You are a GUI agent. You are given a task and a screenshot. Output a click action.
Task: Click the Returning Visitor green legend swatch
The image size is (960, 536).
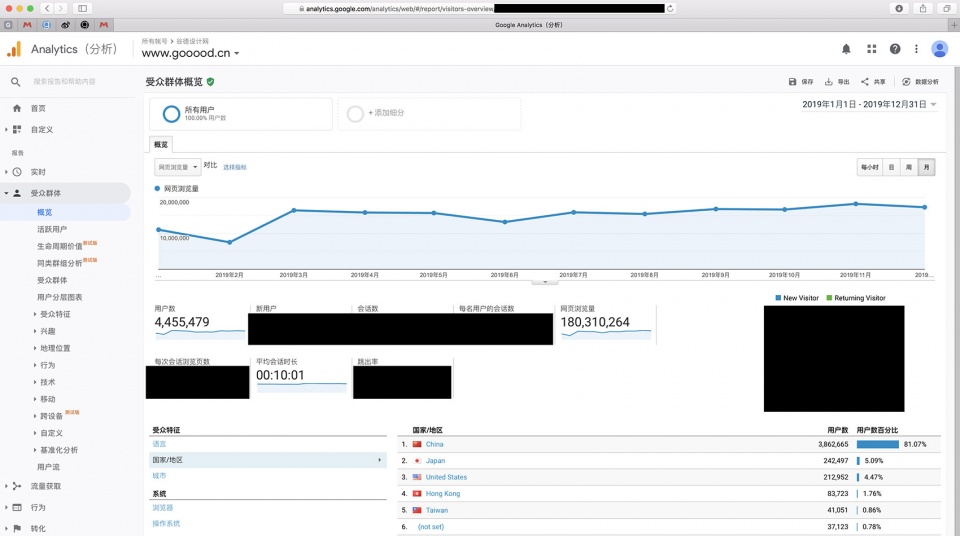829,298
